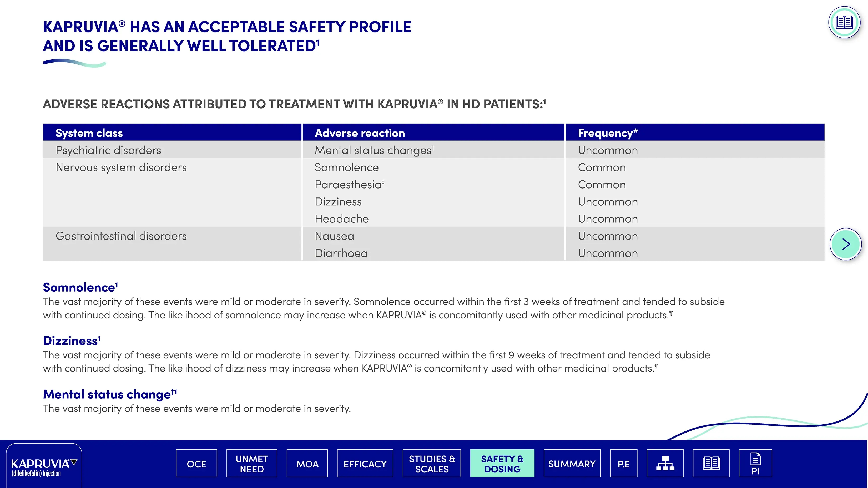The image size is (868, 488).
Task: Click the Adverse reaction column header
Action: coord(360,133)
